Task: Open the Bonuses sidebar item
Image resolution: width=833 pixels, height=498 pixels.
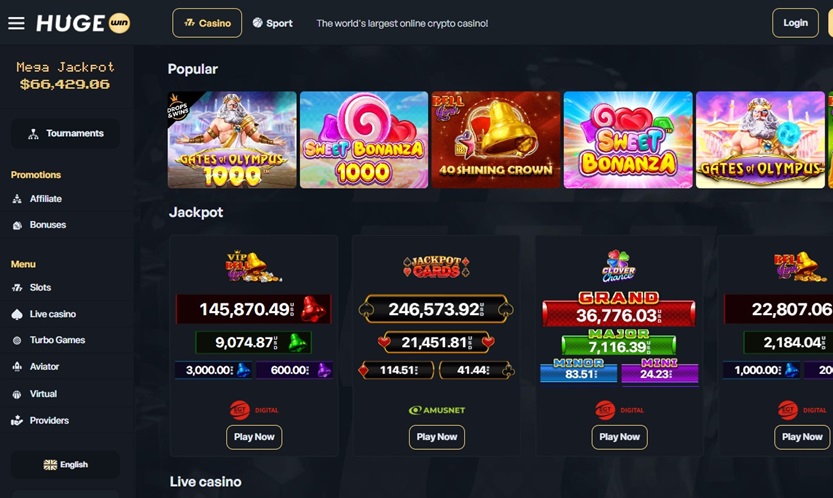Action: click(x=47, y=225)
